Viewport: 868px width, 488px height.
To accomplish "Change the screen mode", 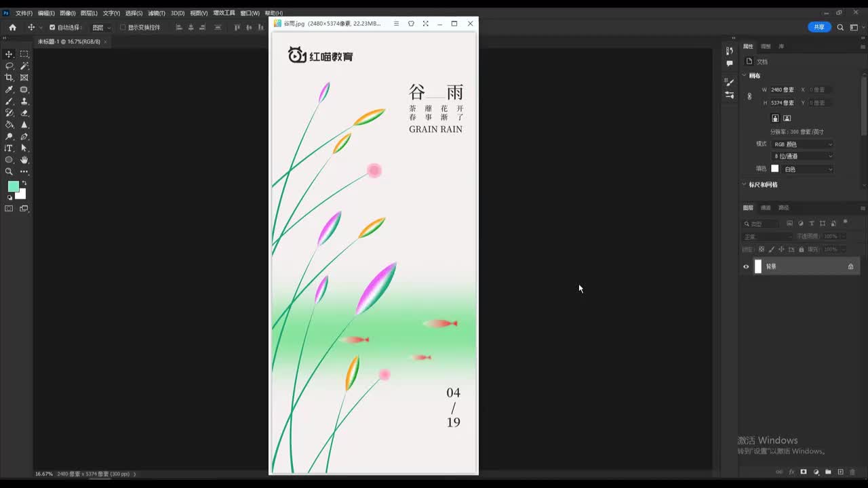I will (x=24, y=209).
